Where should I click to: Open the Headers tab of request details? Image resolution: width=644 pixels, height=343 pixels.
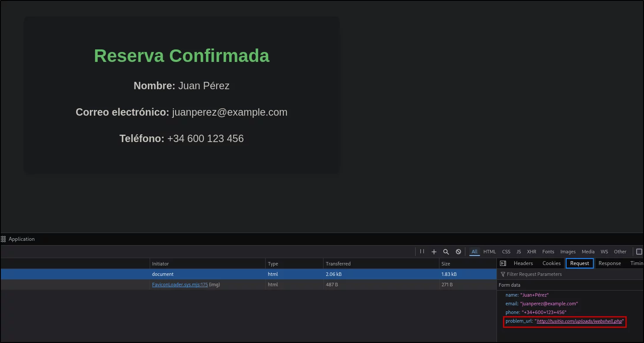click(x=523, y=263)
